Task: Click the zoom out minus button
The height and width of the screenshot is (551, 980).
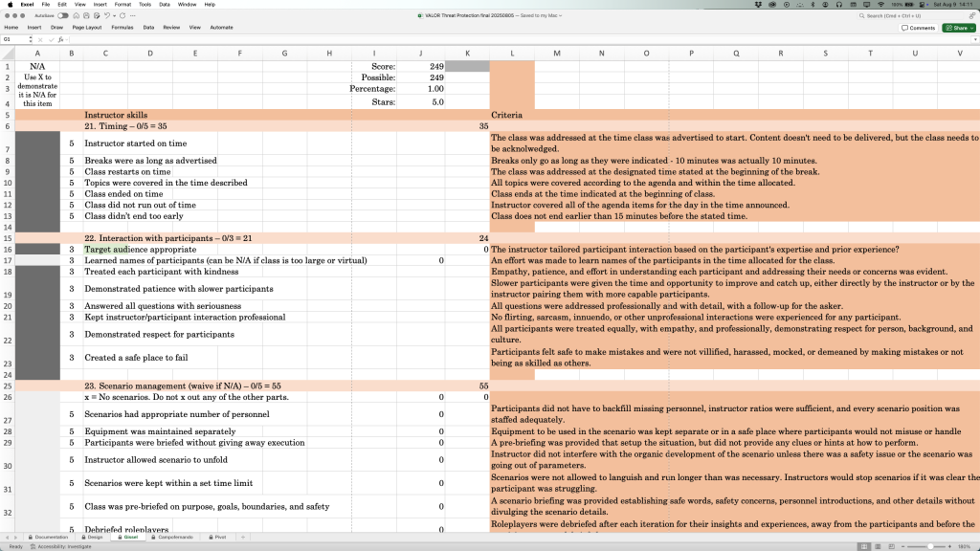Action: [903, 546]
